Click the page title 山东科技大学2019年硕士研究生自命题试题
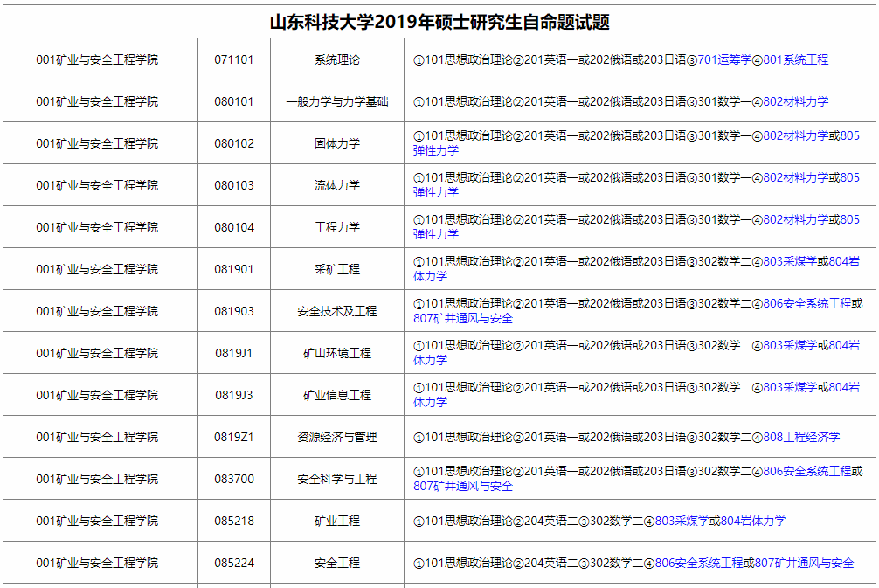The width and height of the screenshot is (879, 588). click(439, 23)
